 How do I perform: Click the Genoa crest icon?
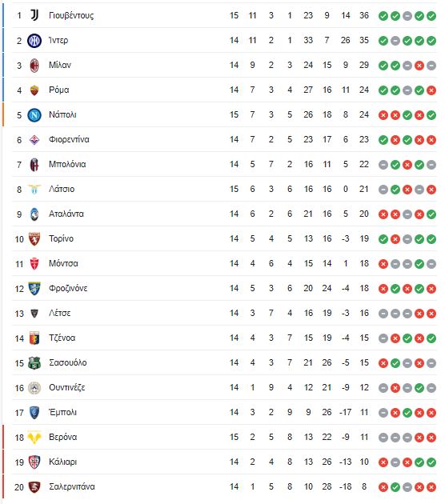(x=34, y=338)
